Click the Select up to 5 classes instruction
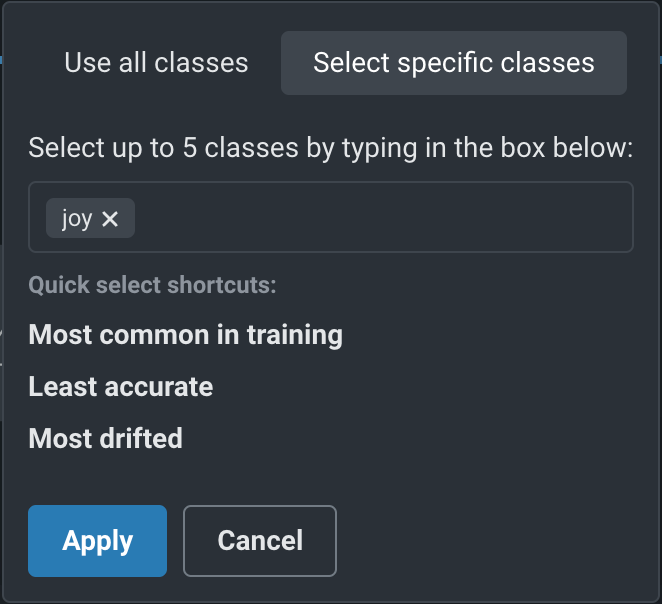 (x=330, y=149)
